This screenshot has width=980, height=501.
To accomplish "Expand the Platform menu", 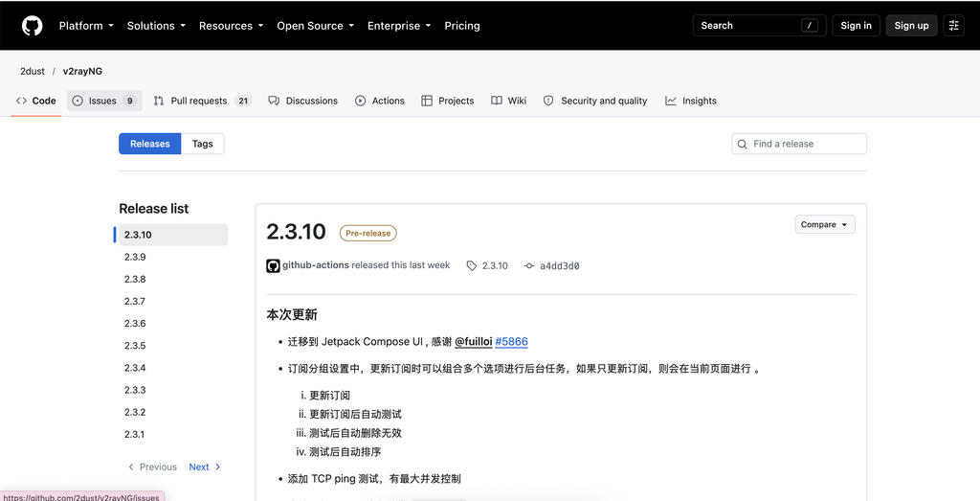I will pyautogui.click(x=86, y=26).
